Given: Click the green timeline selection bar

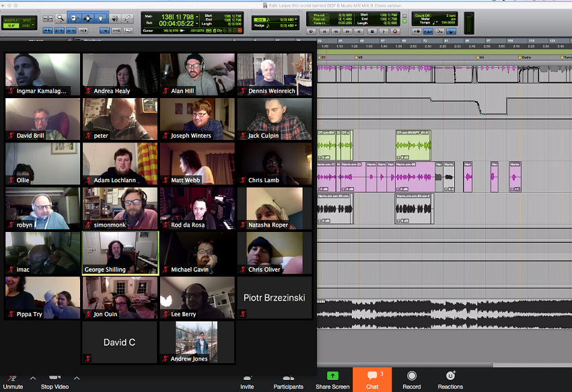Looking at the screenshot, I should click(x=444, y=52).
